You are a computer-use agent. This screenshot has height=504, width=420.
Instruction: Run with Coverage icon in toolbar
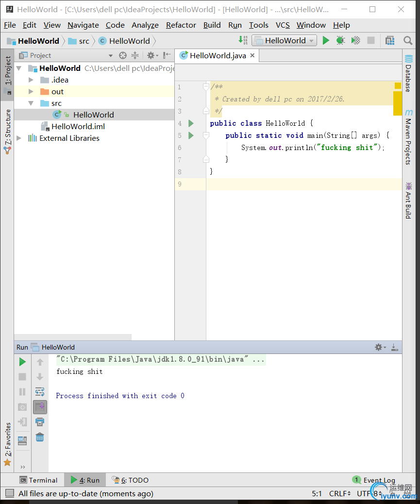tap(356, 40)
